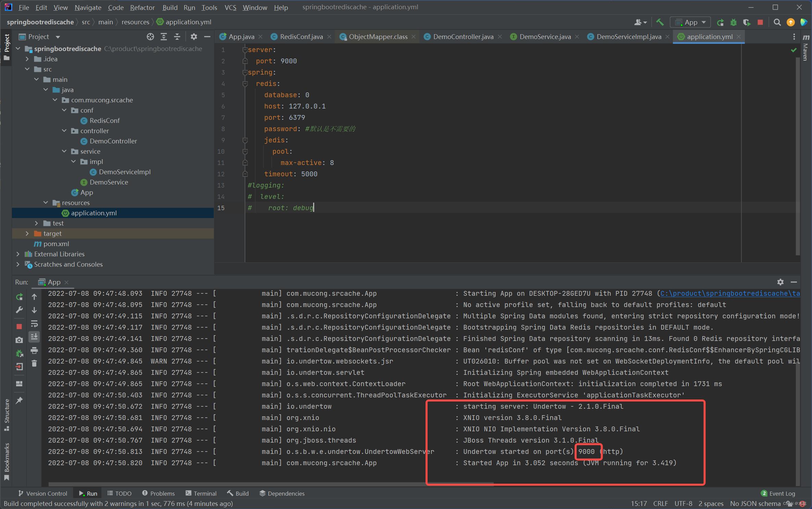
Task: Rerun App in the Run tool window
Action: click(x=20, y=297)
